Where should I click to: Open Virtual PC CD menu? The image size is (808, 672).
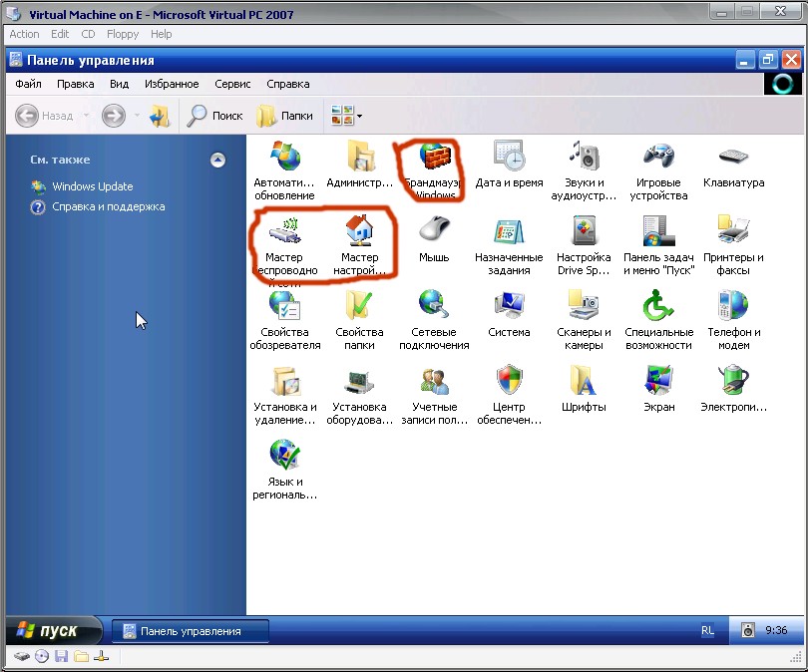88,34
